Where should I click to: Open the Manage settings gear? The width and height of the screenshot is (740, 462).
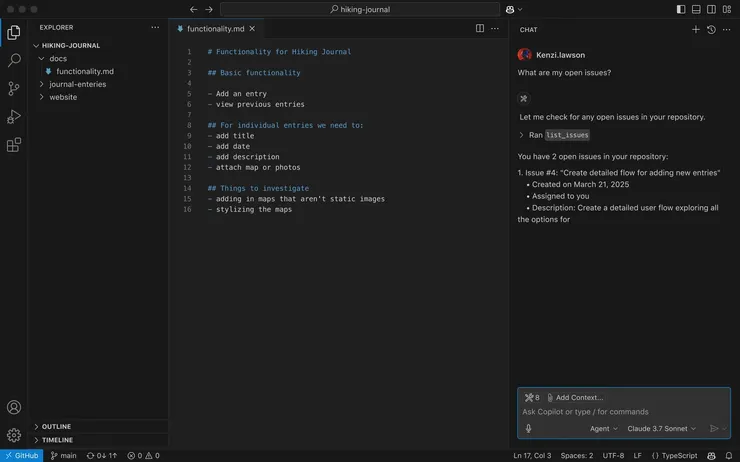point(14,435)
